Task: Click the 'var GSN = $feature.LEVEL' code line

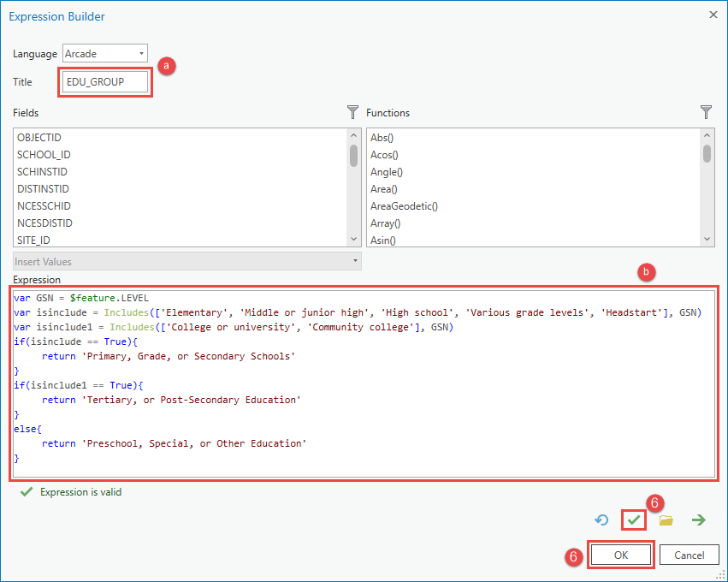Action: coord(81,298)
